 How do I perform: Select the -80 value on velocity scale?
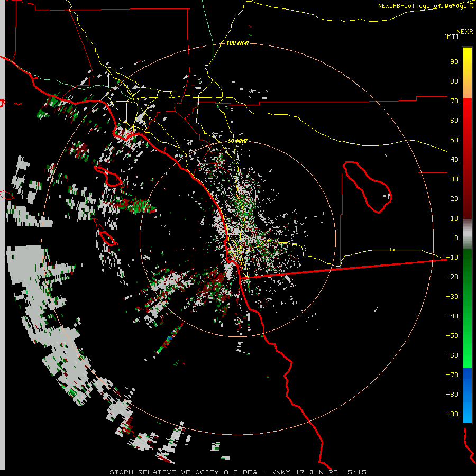[x=452, y=395]
